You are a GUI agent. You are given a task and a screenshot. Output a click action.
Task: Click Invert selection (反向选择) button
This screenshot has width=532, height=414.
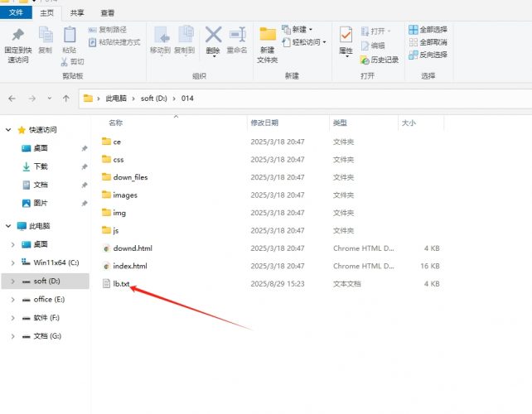coord(428,55)
